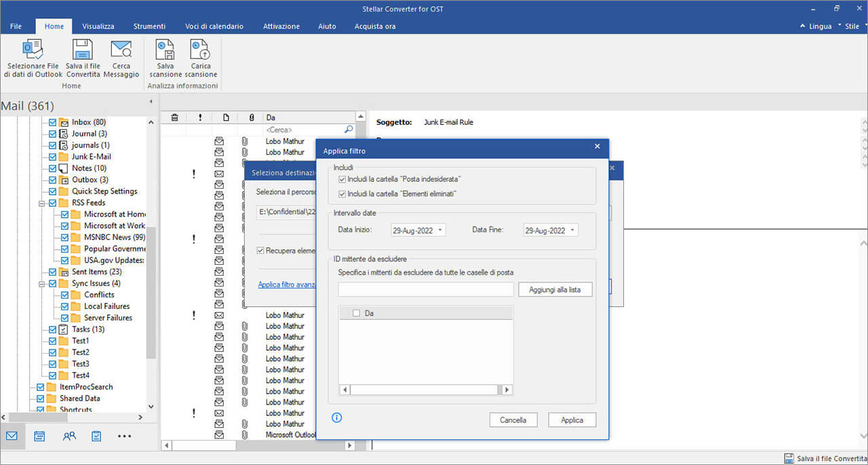Toggle Recupera elementi checkbox in Seleziona destinazione dialog
The width and height of the screenshot is (868, 465).
point(260,250)
